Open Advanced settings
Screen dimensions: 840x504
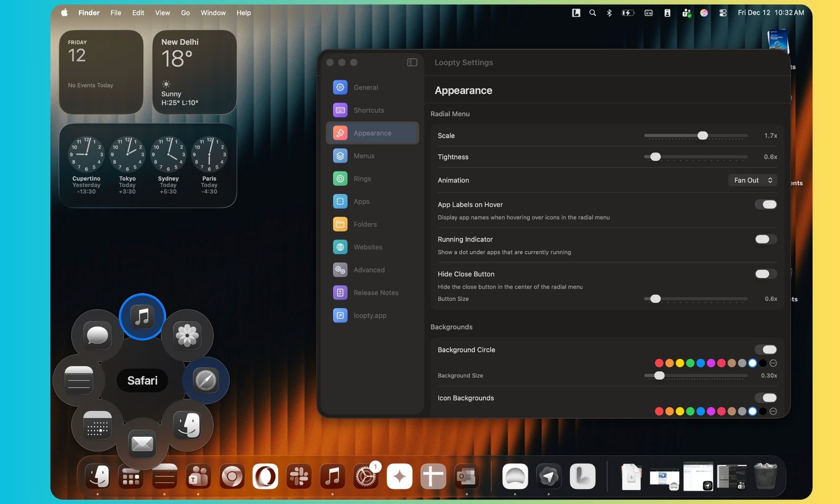tap(369, 270)
